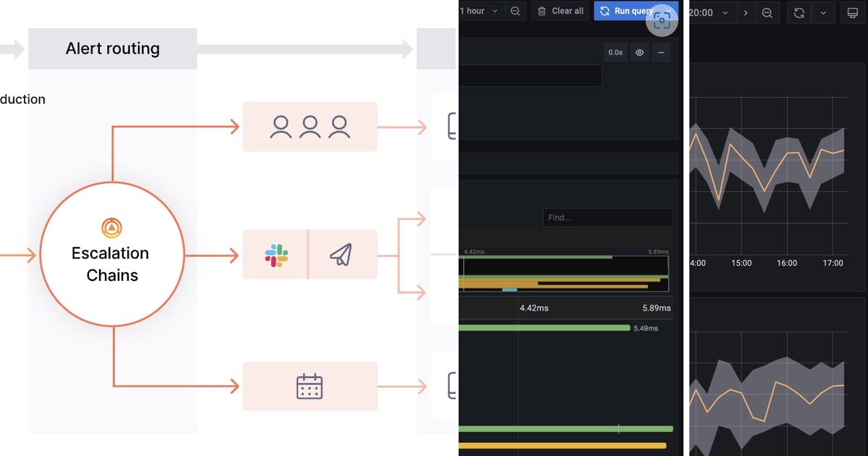
Task: Collapse the query row with minus button
Action: pyautogui.click(x=662, y=52)
